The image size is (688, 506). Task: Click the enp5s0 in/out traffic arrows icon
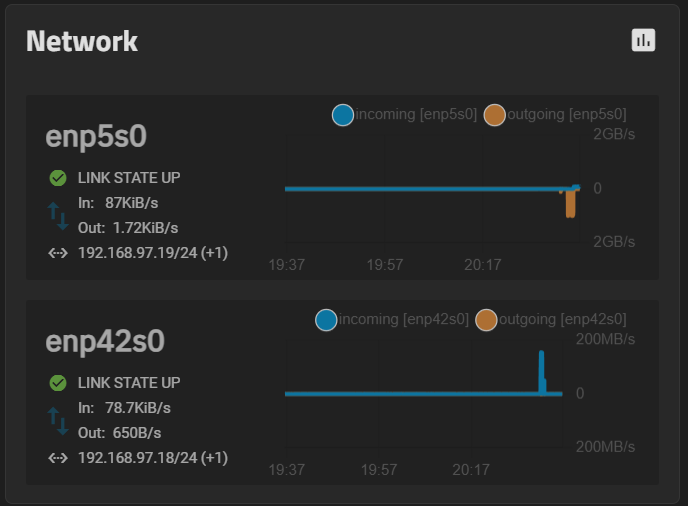[58, 216]
